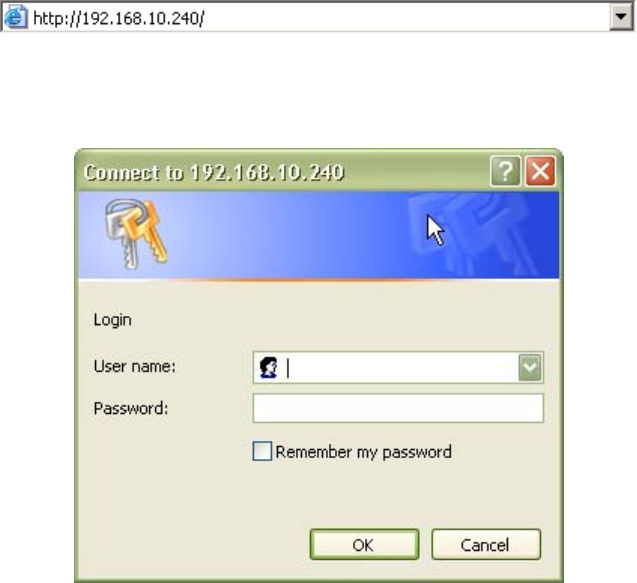Focus the Password input field
This screenshot has height=583, width=637.
click(398, 408)
